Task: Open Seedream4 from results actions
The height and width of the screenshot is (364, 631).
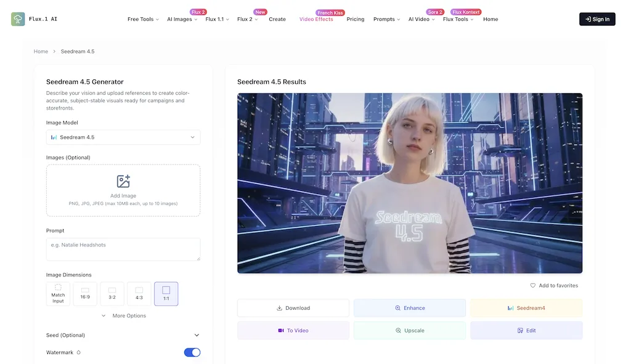Action: point(526,307)
